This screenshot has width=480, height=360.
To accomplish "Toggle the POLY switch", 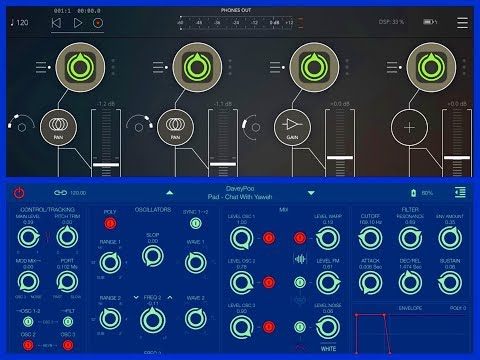I will click(x=110, y=223).
